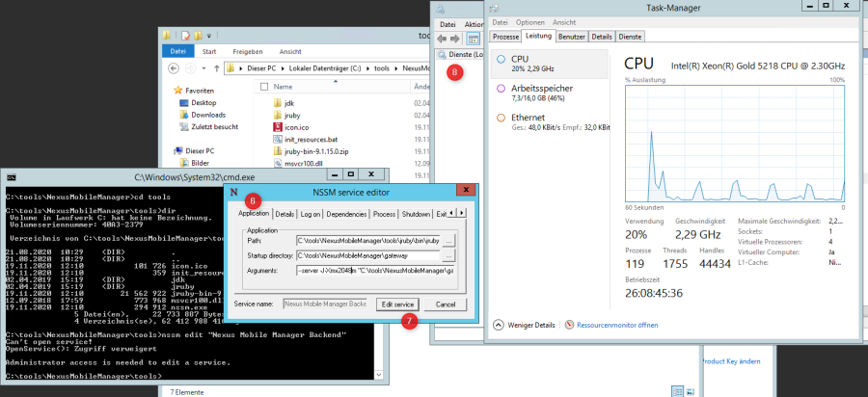Open recent locations dropdown in Explorer

(203, 68)
